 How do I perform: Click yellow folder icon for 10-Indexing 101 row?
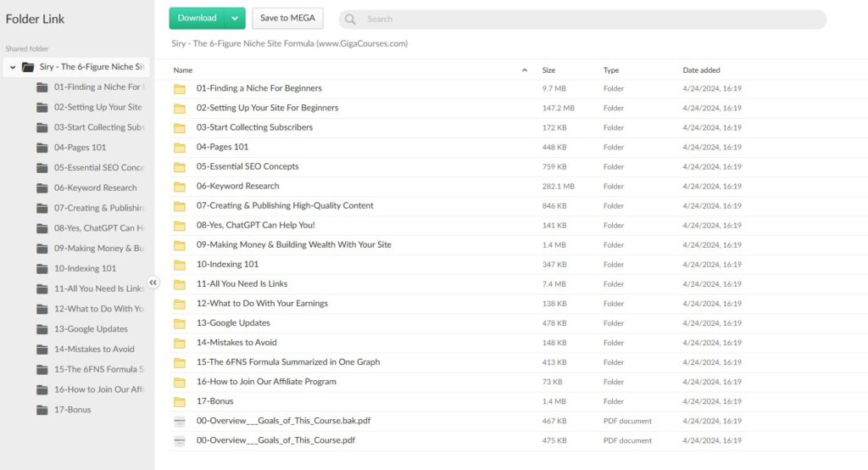[x=180, y=265]
